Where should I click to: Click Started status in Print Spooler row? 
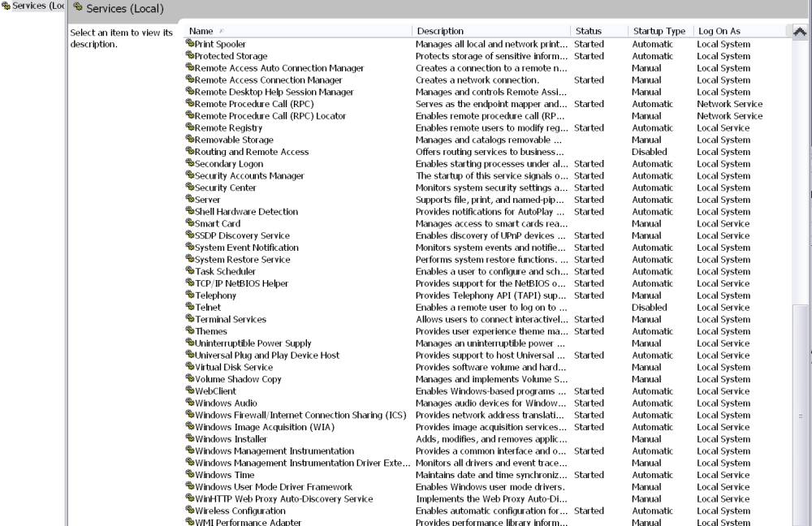click(x=589, y=44)
